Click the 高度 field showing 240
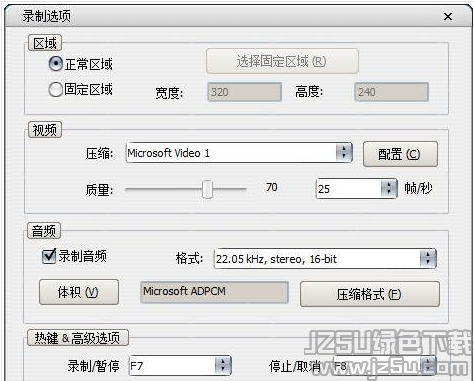 pos(391,92)
